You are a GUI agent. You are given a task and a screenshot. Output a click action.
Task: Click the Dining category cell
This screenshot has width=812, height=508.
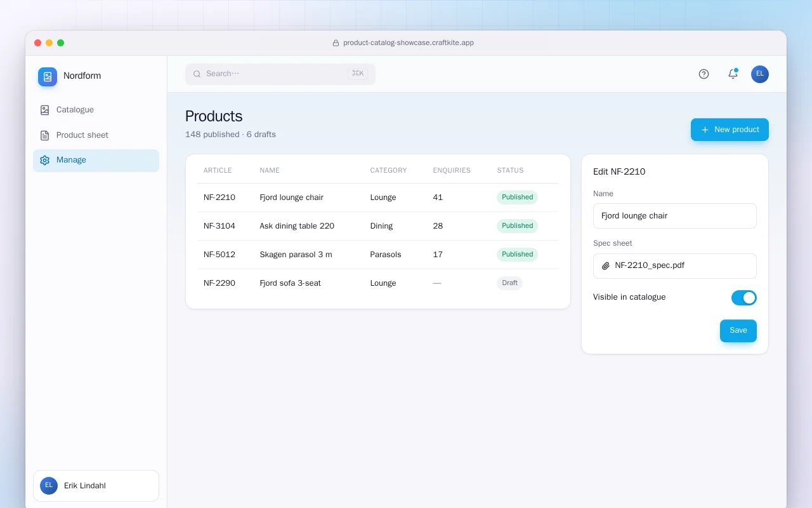pos(381,226)
